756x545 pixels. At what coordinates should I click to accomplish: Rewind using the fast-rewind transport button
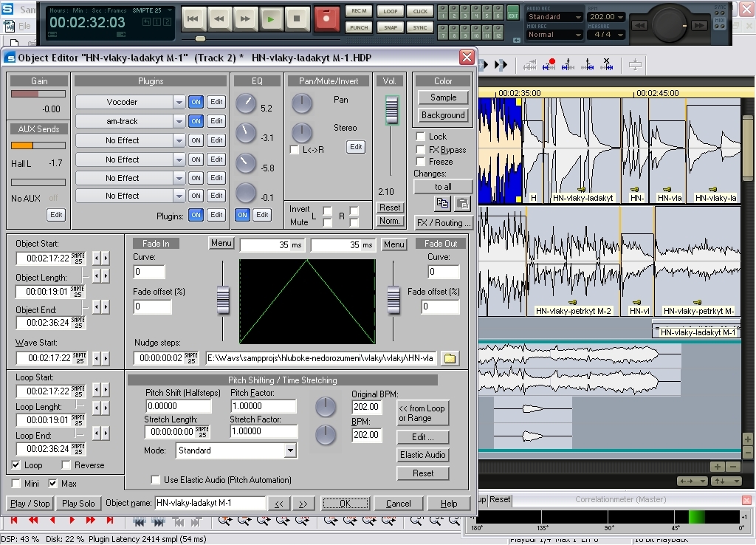(219, 18)
